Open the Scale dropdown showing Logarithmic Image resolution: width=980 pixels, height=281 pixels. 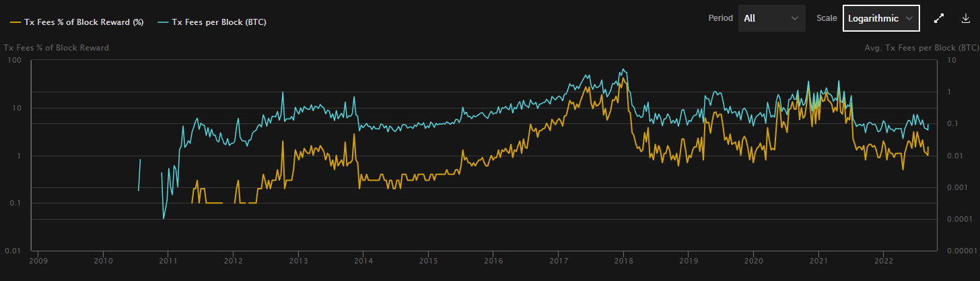[x=881, y=18]
